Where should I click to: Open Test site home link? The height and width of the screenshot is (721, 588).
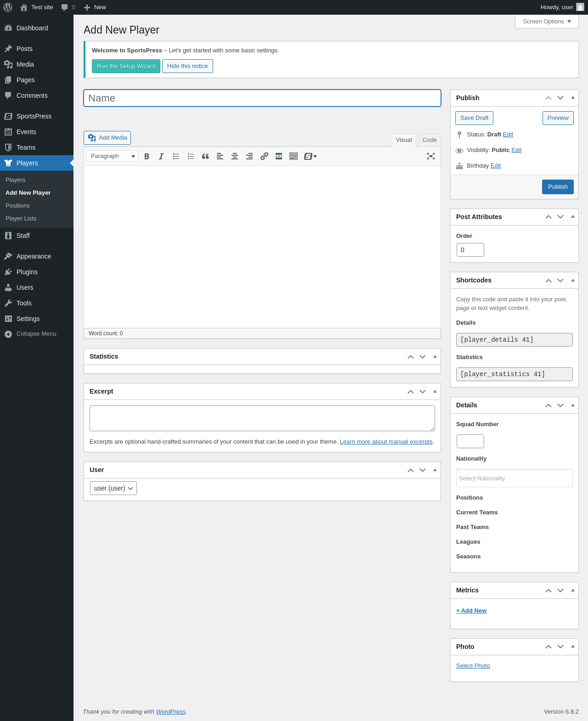point(37,7)
